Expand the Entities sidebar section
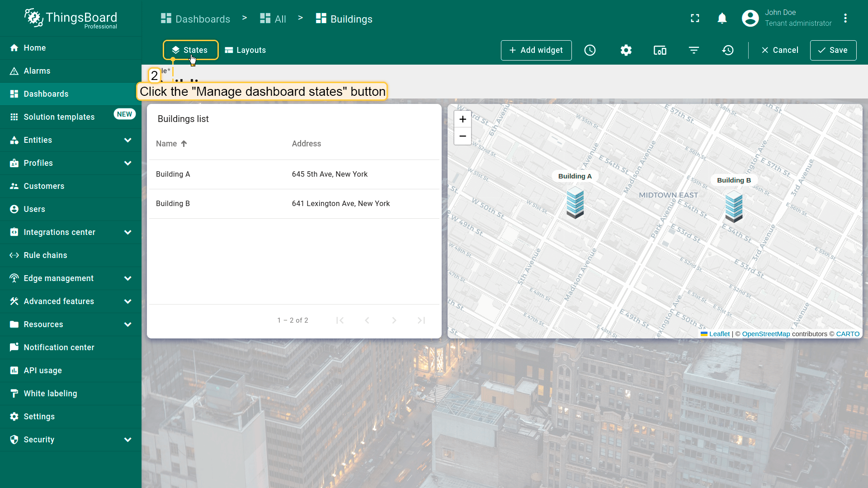Image resolution: width=868 pixels, height=488 pixels. click(x=127, y=140)
